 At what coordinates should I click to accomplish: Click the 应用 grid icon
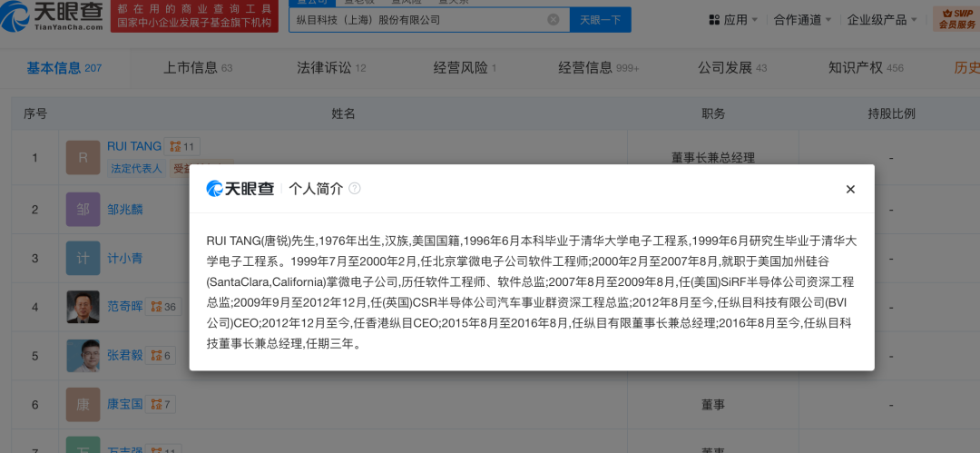714,19
